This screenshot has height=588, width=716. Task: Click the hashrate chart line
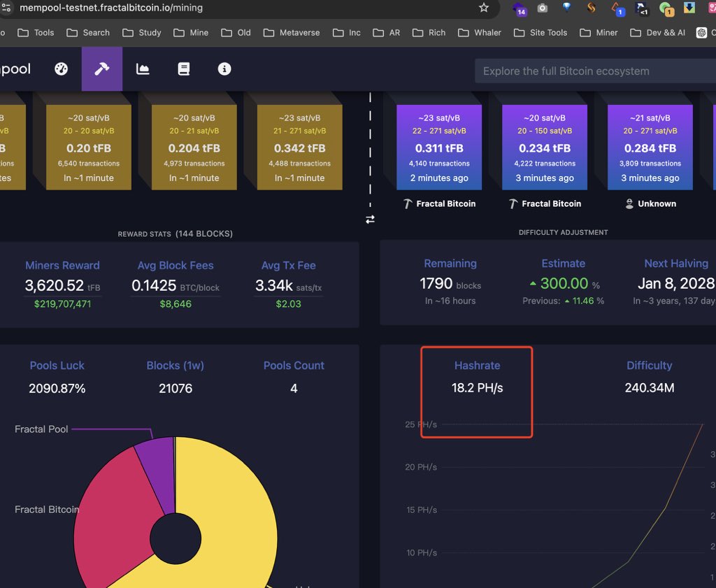(x=666, y=508)
